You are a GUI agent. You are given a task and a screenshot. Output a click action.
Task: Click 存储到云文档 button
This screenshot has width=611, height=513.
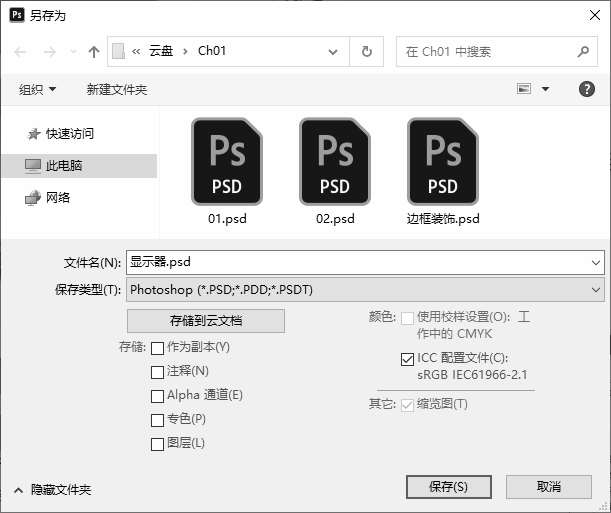[206, 321]
